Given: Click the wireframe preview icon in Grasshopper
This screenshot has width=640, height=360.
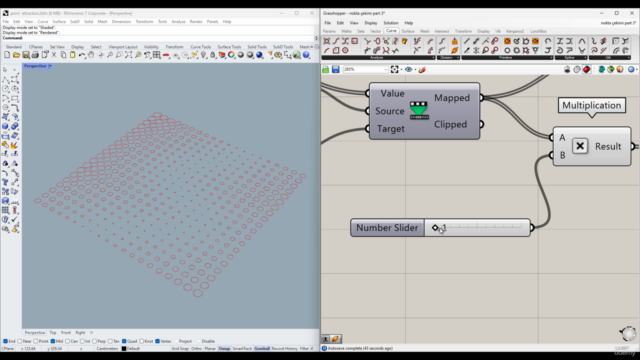Looking at the screenshot, I should click(x=577, y=70).
